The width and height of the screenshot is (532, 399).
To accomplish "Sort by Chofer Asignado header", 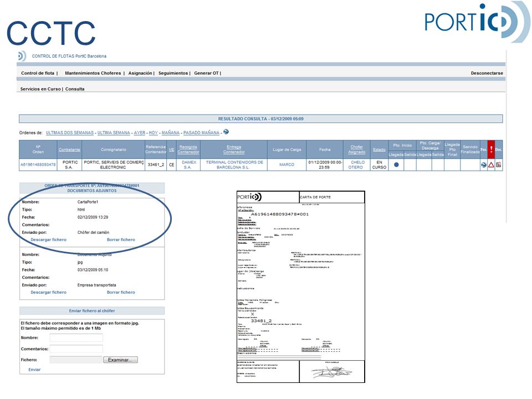I will 356,149.
